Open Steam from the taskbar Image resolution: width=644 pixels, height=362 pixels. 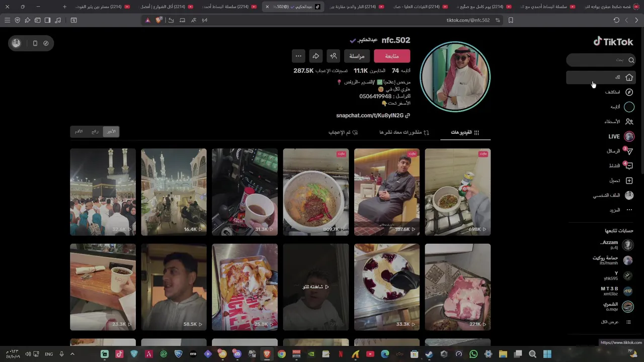429,354
